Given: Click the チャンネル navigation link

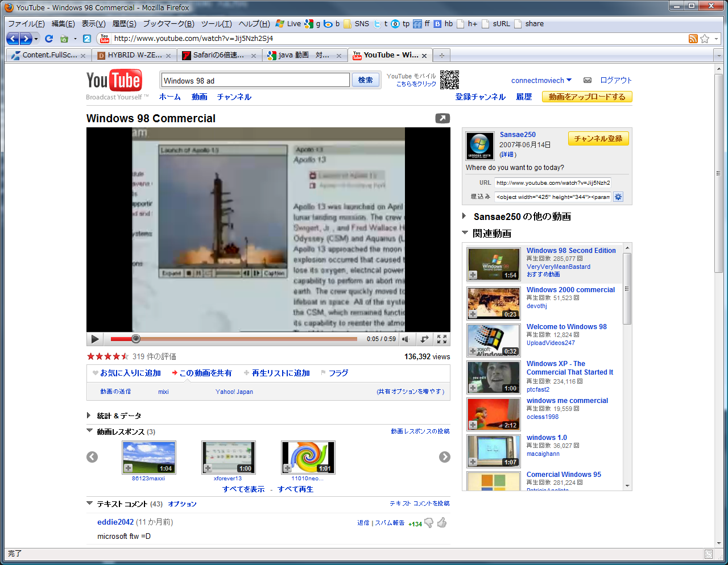Looking at the screenshot, I should click(234, 97).
